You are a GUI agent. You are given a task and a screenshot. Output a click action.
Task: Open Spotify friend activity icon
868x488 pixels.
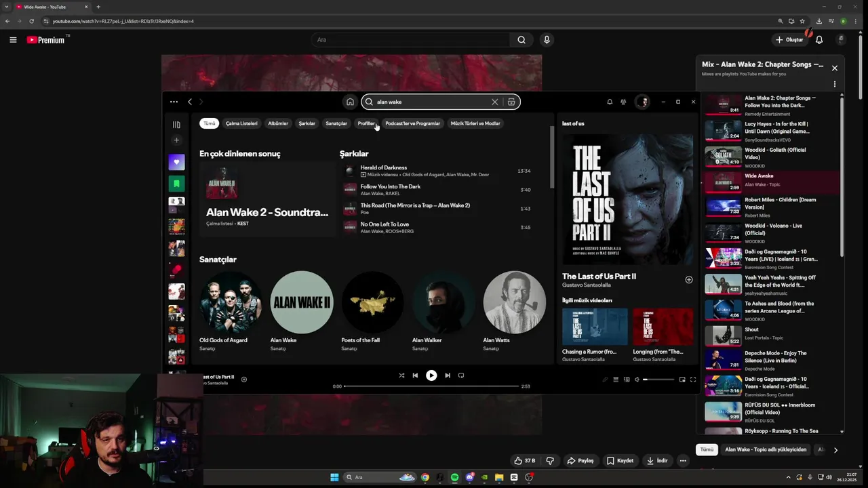tap(623, 102)
